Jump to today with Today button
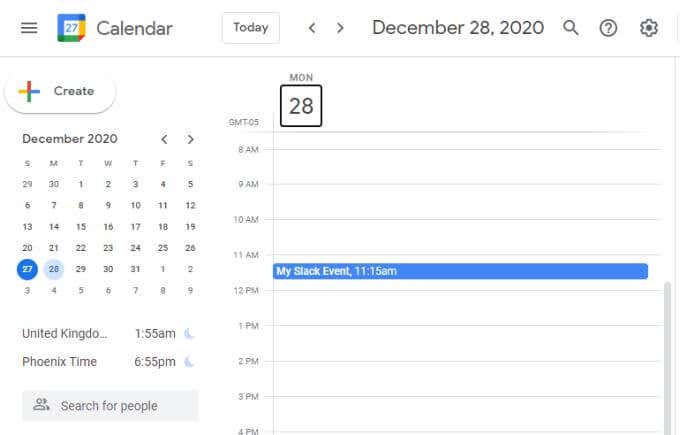Screen dimensions: 680x435 pyautogui.click(x=251, y=28)
